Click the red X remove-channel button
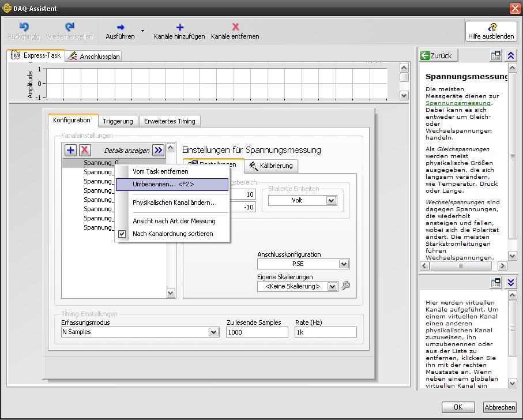This screenshot has width=523, height=420. [x=85, y=150]
